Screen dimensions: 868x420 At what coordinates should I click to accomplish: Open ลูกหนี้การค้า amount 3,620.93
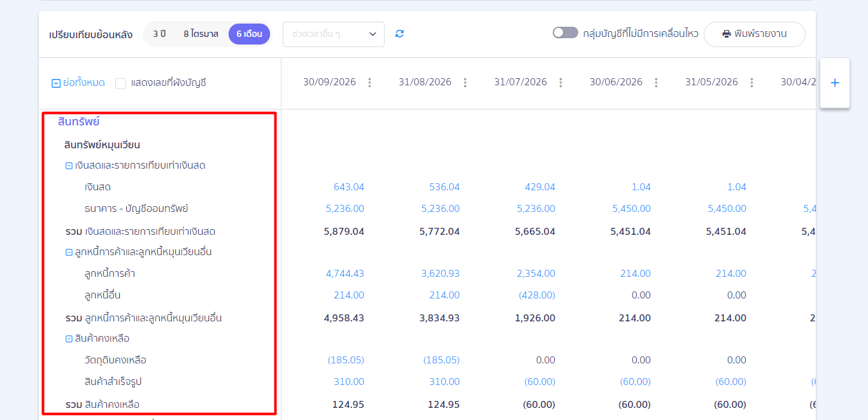[441, 274]
